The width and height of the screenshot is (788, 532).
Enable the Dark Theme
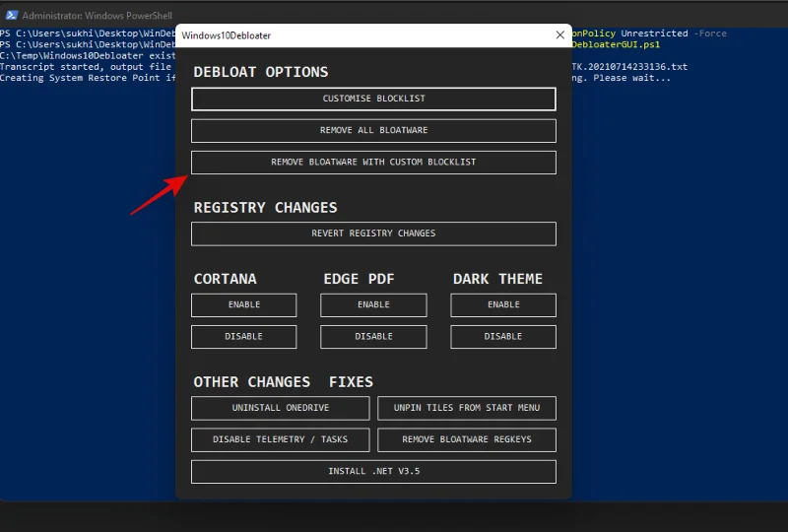(503, 305)
